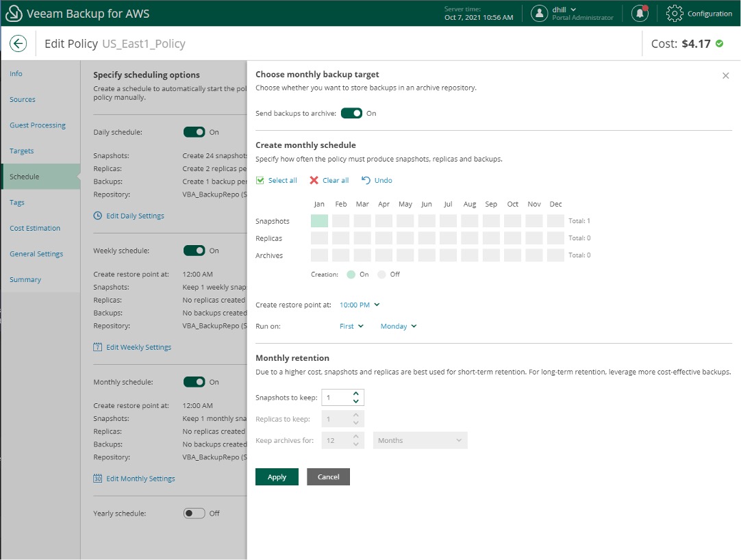741x560 pixels.
Task: Click the dhill user avatar icon
Action: coord(539,13)
